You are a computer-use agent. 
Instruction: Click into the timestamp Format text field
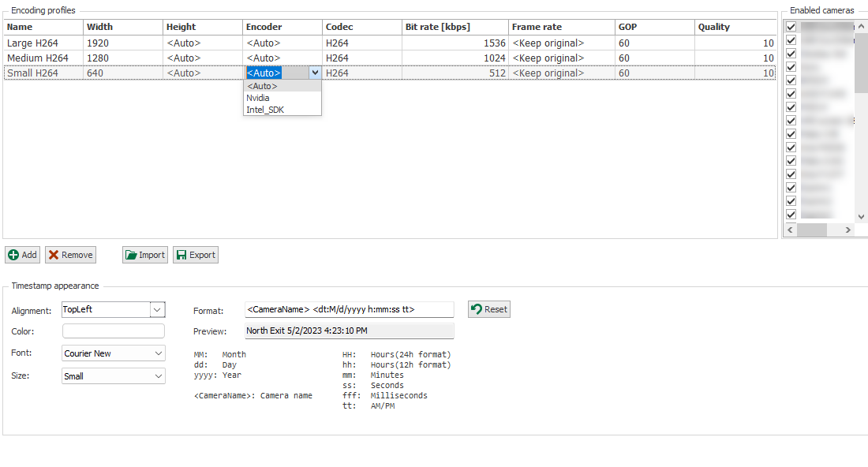pyautogui.click(x=348, y=309)
